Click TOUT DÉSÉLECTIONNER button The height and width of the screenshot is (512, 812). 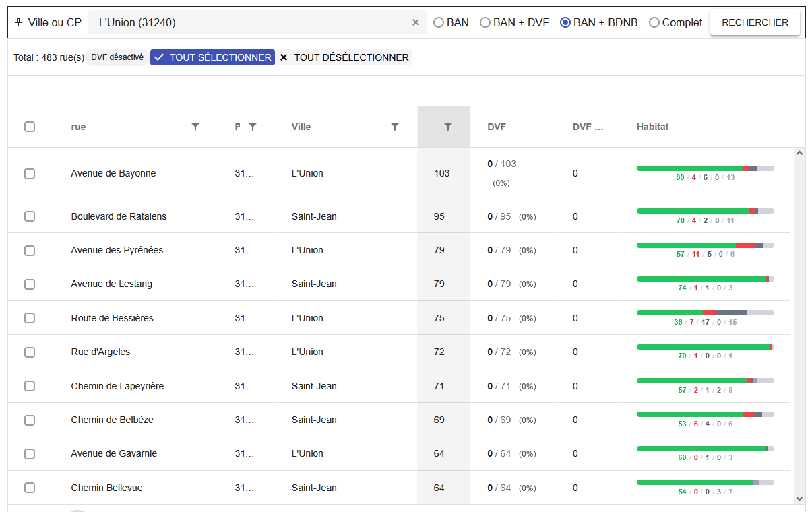coord(344,57)
